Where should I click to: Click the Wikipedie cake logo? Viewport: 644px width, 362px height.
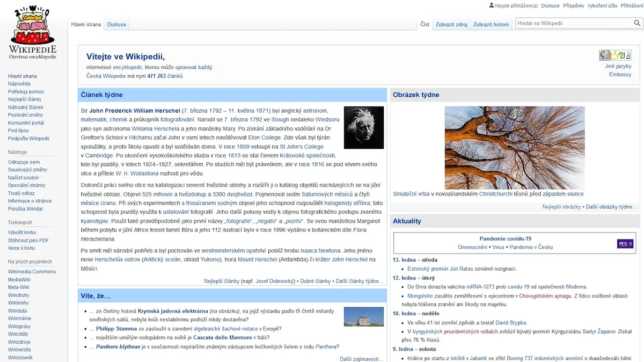coord(33,32)
